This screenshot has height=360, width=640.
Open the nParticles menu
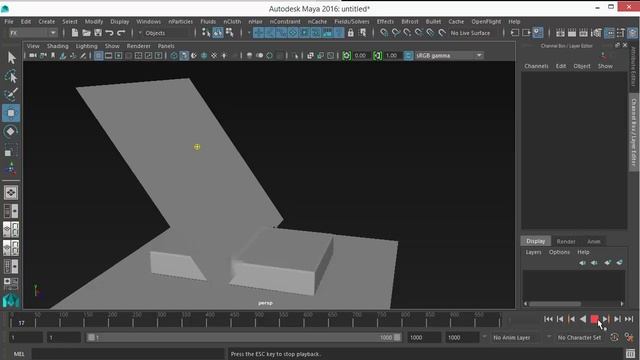click(x=180, y=21)
